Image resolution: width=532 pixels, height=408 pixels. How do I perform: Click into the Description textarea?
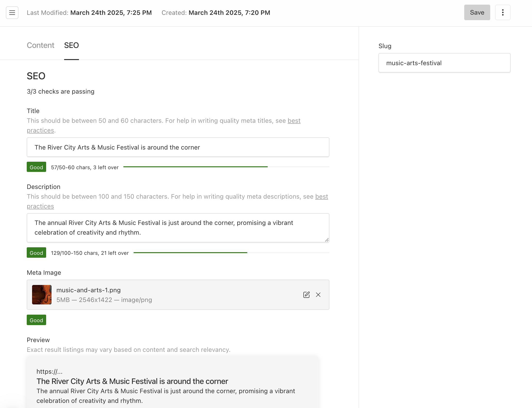178,228
